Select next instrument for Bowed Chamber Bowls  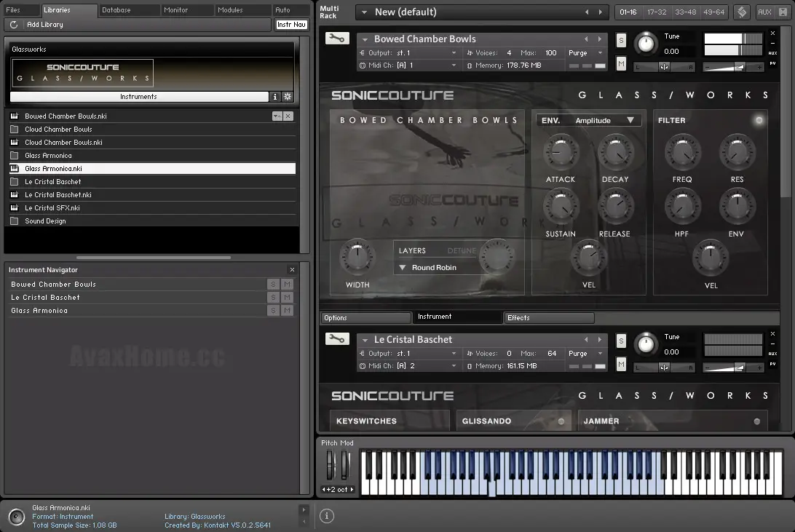[x=599, y=39]
